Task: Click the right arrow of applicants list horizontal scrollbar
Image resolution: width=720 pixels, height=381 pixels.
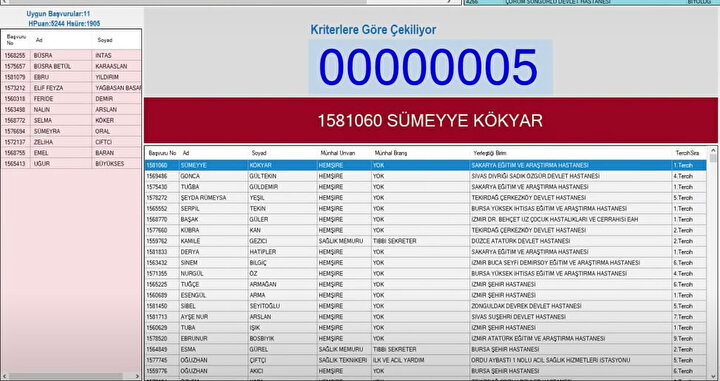Action: coord(136,376)
